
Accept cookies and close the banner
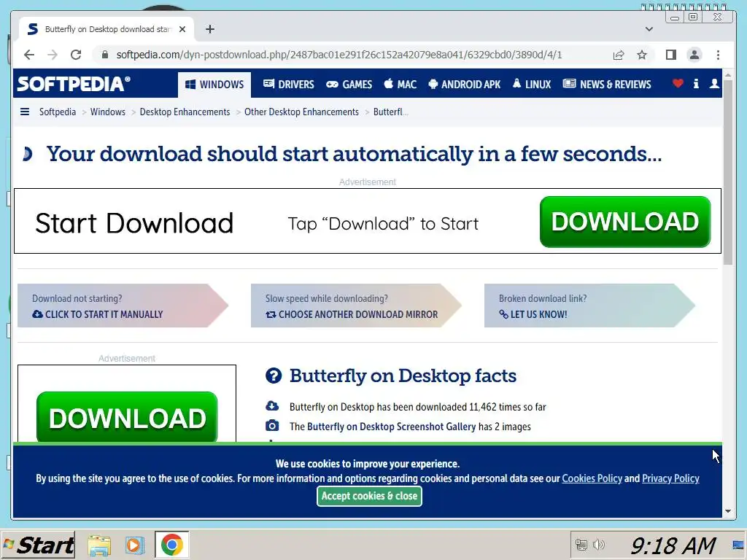pos(369,496)
